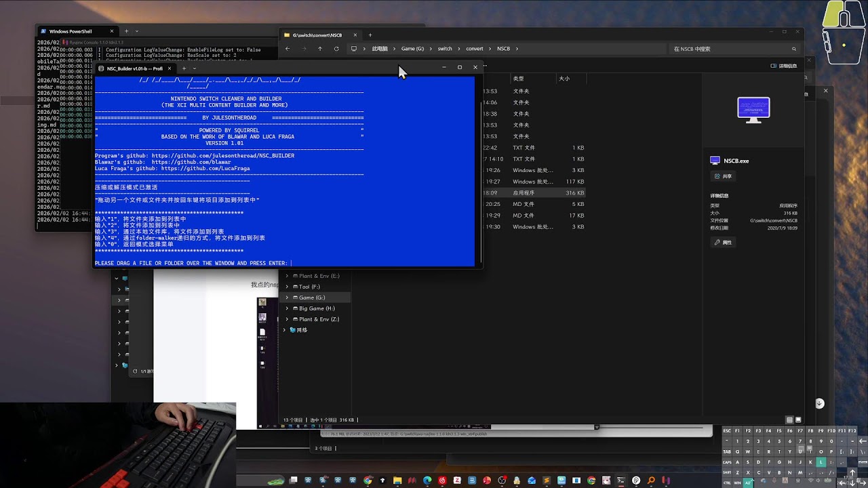
Task: Click the highlighted L key on keyboard overlay
Action: tap(821, 462)
